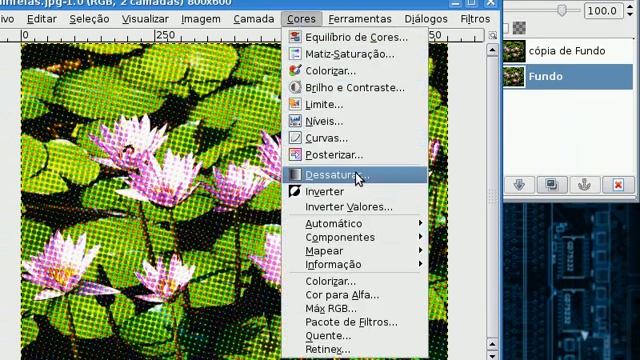
Task: Expand the Mapear submenu
Action: pyautogui.click(x=354, y=251)
